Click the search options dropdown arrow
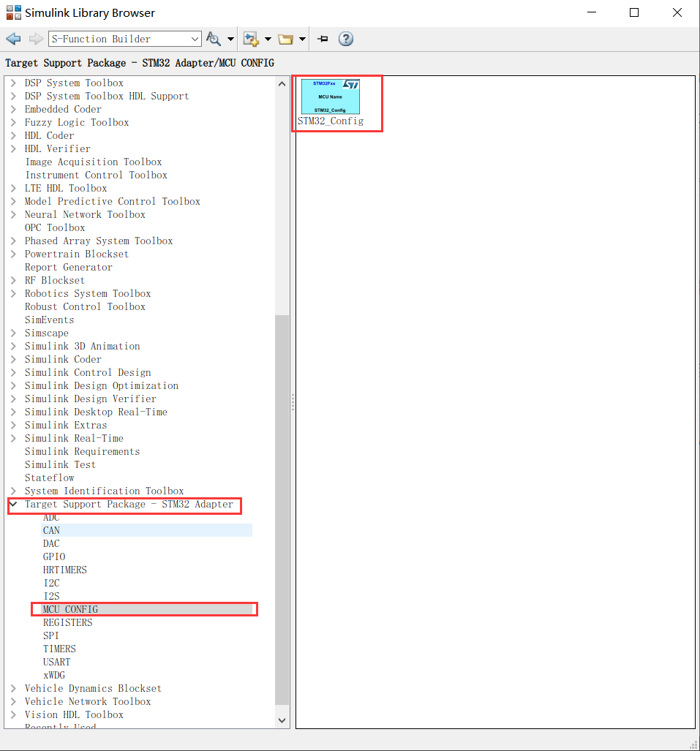The height and width of the screenshot is (751, 700). pos(229,38)
